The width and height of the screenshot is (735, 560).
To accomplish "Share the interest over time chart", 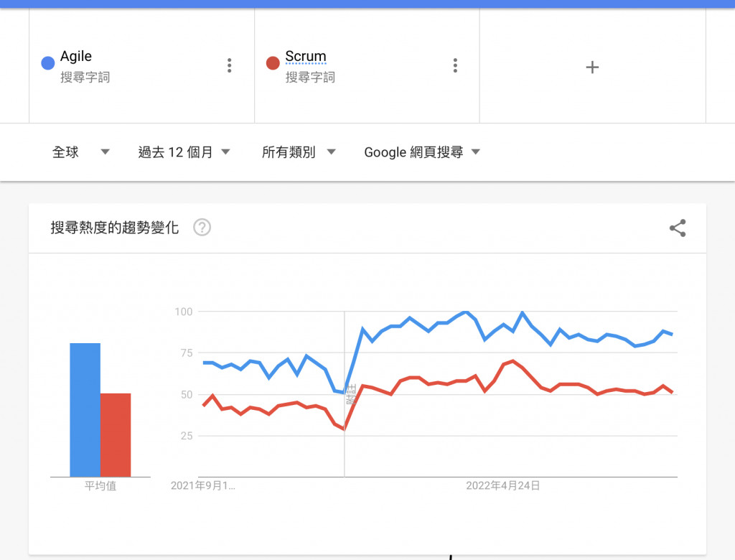I will [x=678, y=228].
